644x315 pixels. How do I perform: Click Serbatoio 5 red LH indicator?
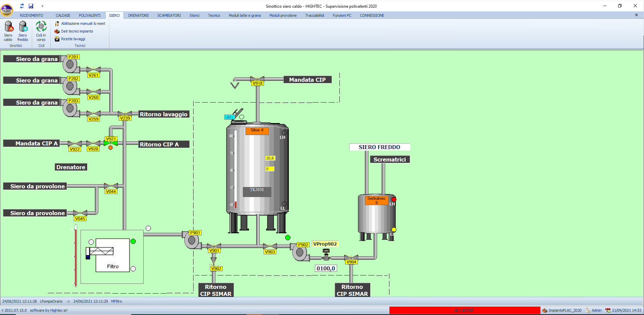394,199
